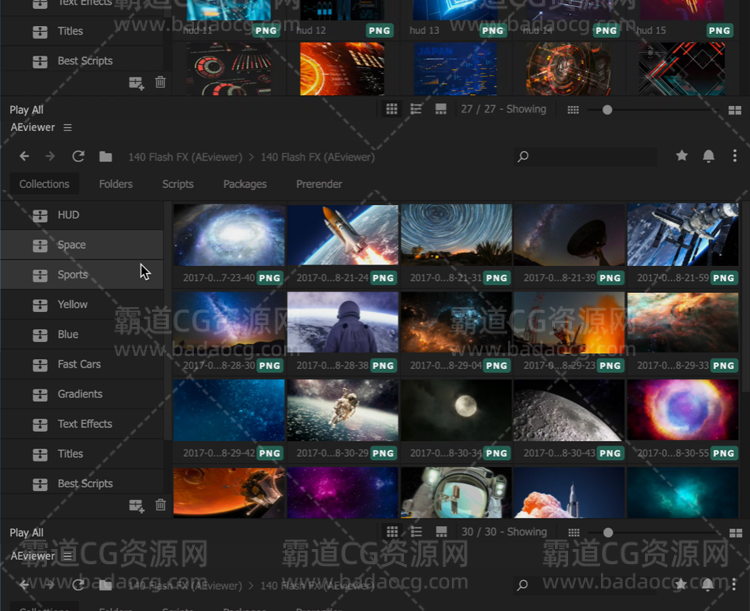Add a new collection below the Space panel list
Screen dimensions: 750x611
(136, 505)
